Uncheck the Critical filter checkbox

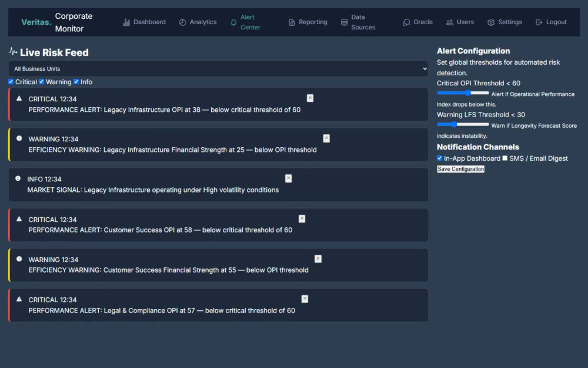(x=11, y=82)
